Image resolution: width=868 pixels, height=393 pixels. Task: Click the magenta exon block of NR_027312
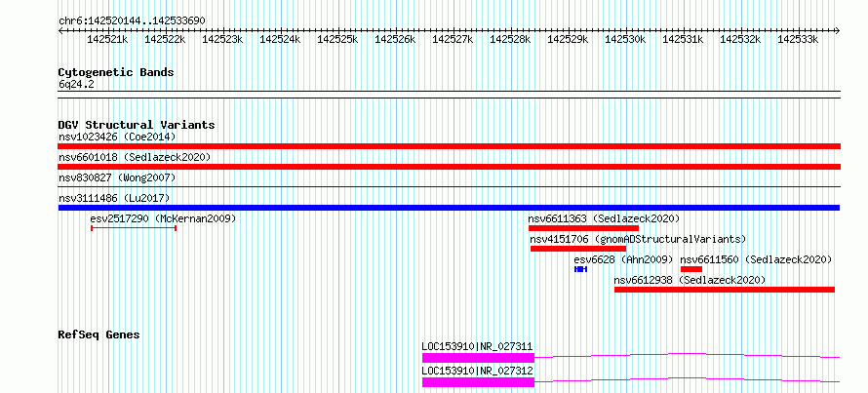pos(478,382)
